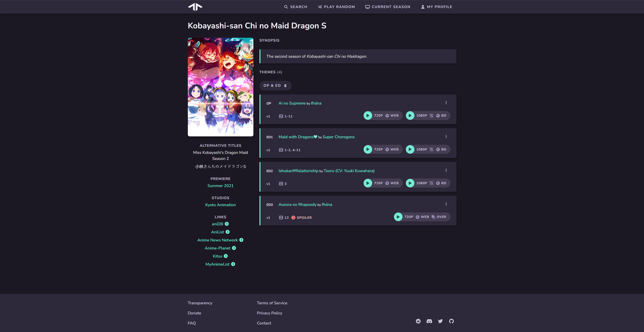The height and width of the screenshot is (332, 644).
Task: Click the anime cover art image
Action: pos(220,87)
